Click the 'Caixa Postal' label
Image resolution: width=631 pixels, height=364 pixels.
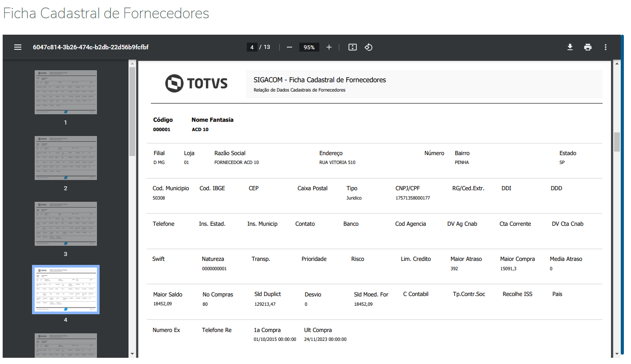[313, 188]
